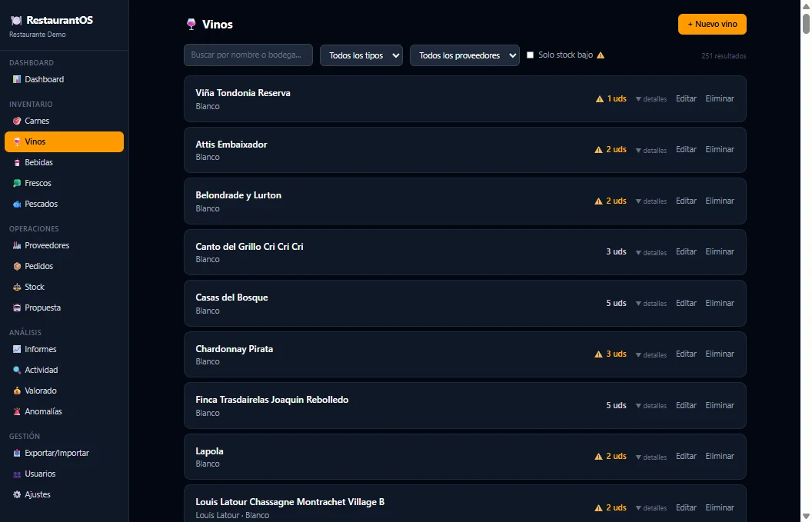Open the Carnes inventory section
812x522 pixels.
pyautogui.click(x=65, y=121)
